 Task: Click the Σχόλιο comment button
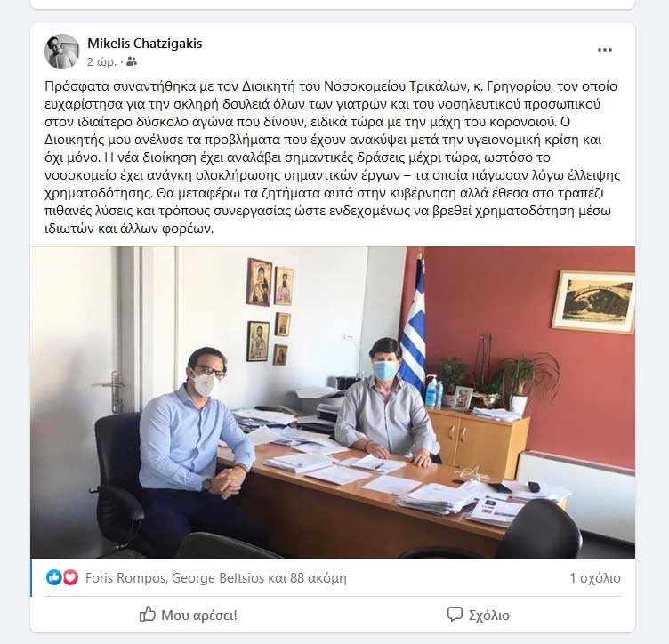pos(478,615)
